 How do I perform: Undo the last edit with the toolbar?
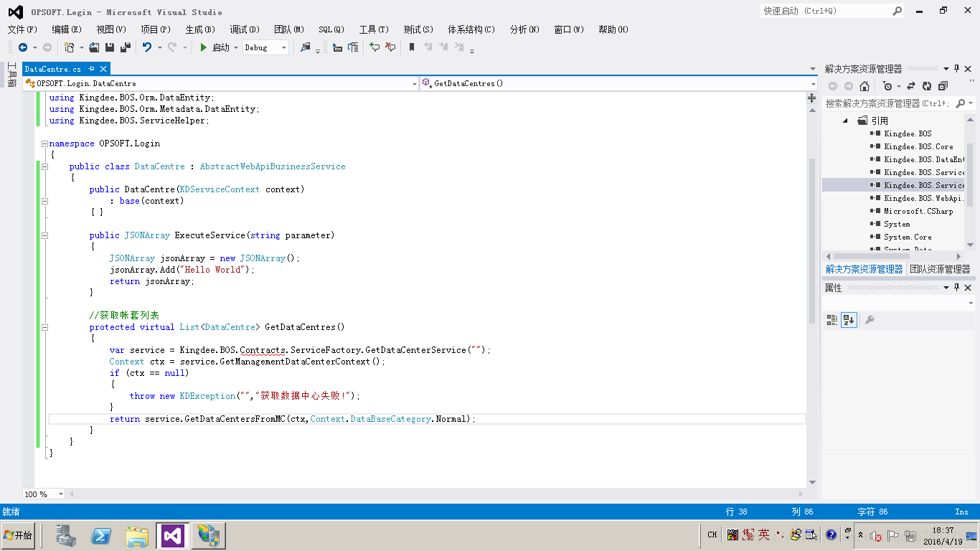coord(147,47)
